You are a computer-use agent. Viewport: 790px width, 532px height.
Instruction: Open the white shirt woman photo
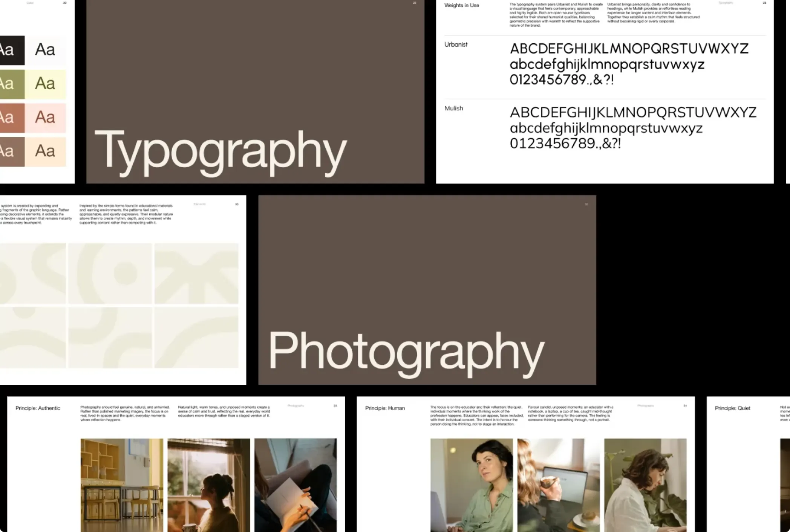tap(645, 485)
